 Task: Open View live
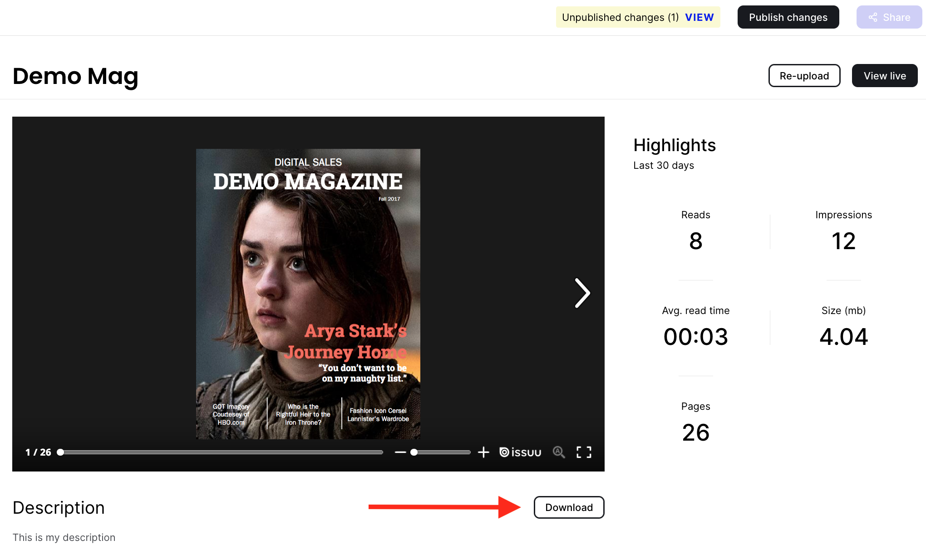click(x=885, y=76)
